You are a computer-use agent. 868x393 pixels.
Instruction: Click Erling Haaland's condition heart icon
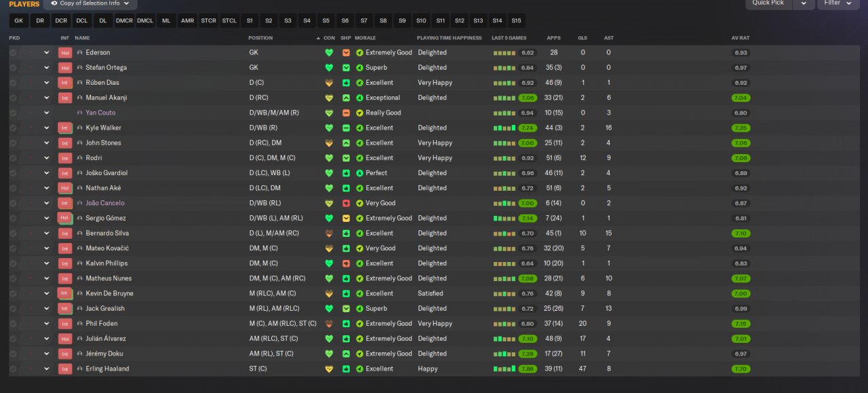pyautogui.click(x=330, y=369)
